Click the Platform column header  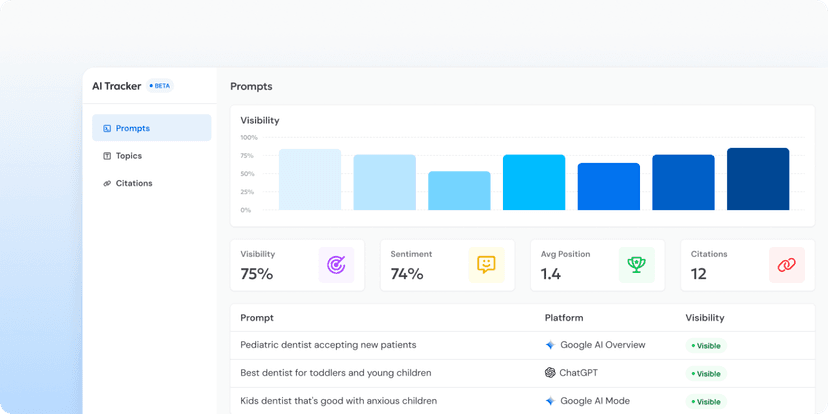564,318
